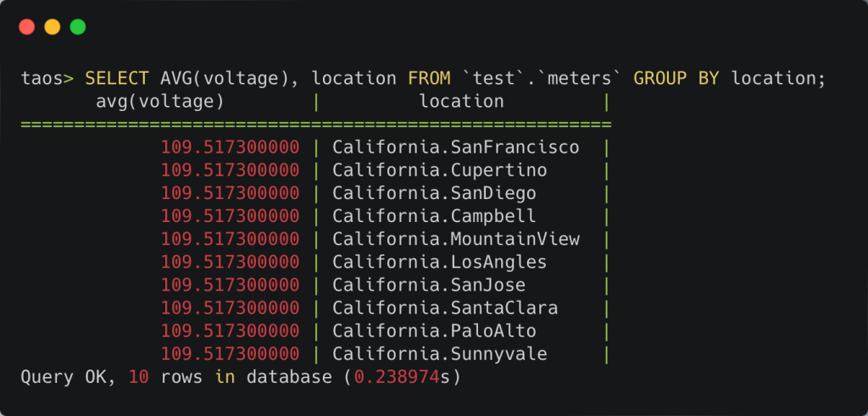Image resolution: width=868 pixels, height=416 pixels.
Task: Click the green maximize window button
Action: tap(78, 27)
